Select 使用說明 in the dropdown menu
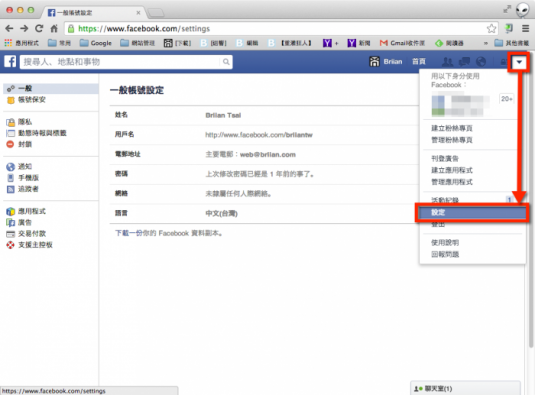The width and height of the screenshot is (535, 395). (445, 243)
